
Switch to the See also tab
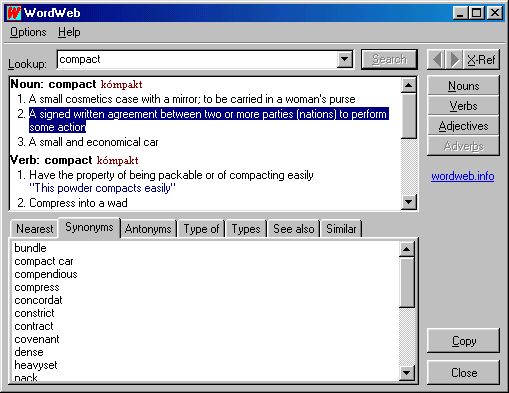pos(294,229)
